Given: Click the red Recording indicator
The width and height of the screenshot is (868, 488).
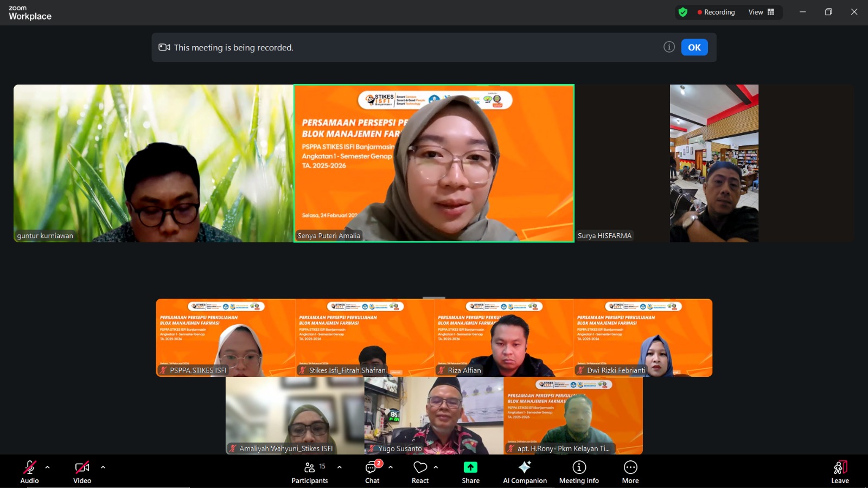Looking at the screenshot, I should 716,12.
